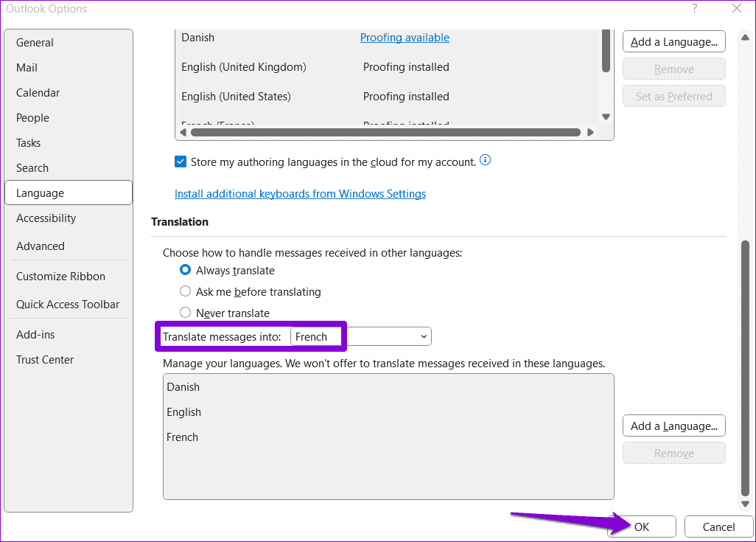Open the Add-ins category
756x542 pixels.
pos(69,335)
